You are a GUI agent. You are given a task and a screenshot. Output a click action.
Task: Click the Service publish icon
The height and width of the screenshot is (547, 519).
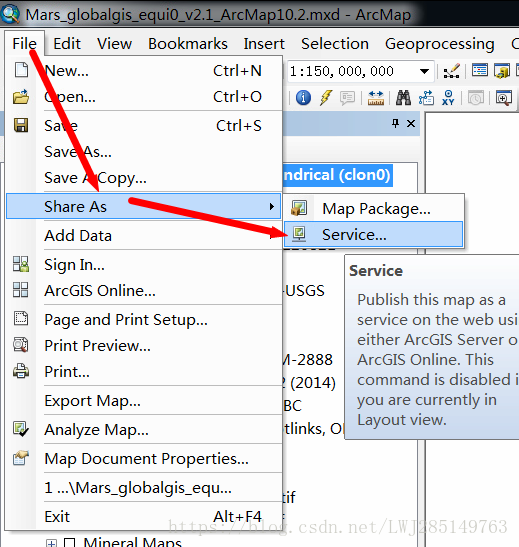[x=299, y=234]
